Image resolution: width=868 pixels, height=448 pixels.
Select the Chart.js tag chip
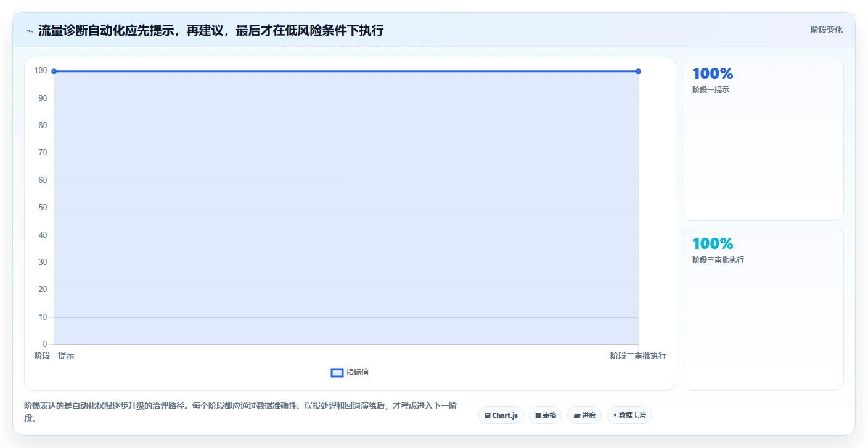pyautogui.click(x=501, y=415)
